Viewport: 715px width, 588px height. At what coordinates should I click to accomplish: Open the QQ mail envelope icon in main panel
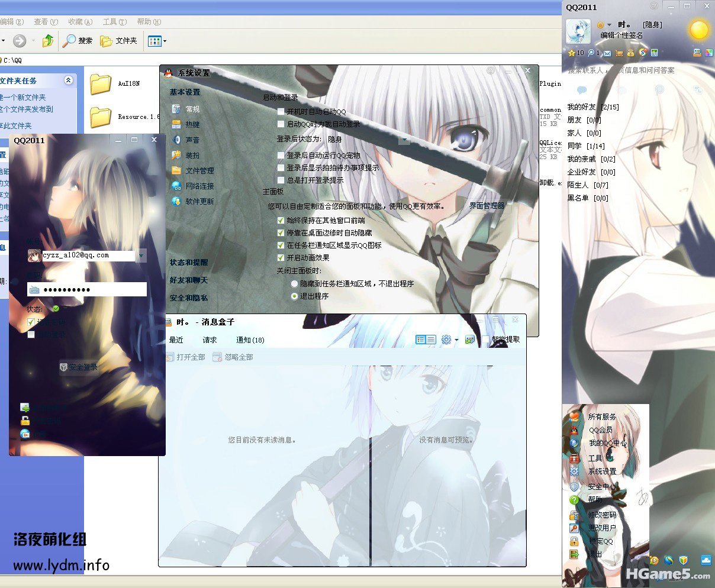[607, 53]
